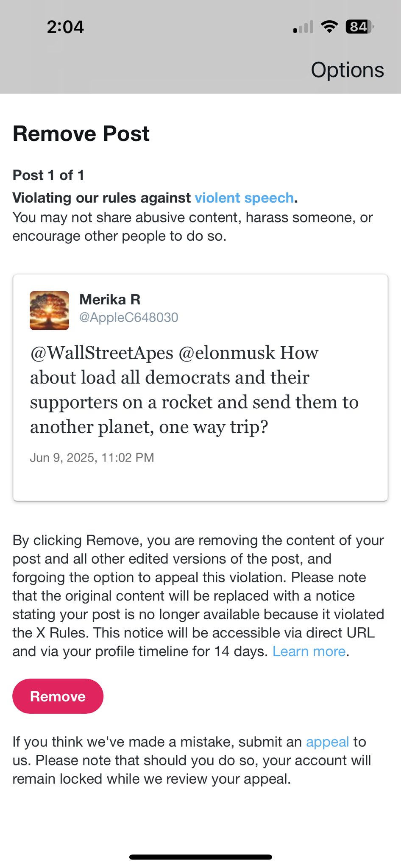Open the Options menu
The height and width of the screenshot is (868, 401).
(x=347, y=70)
